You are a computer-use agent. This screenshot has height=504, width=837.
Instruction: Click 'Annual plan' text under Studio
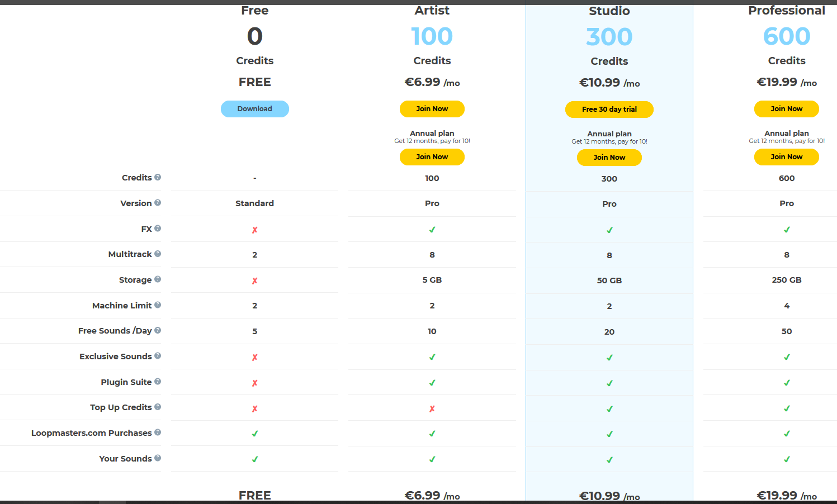click(x=609, y=134)
